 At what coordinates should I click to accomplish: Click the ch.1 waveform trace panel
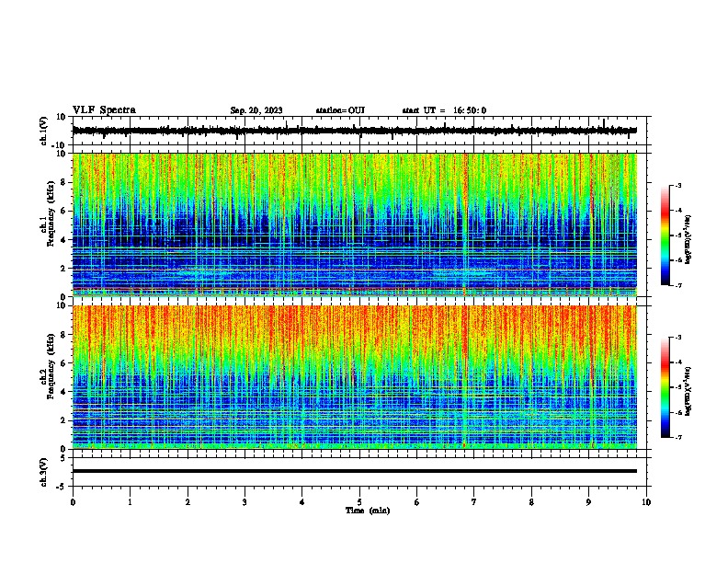[x=359, y=131]
